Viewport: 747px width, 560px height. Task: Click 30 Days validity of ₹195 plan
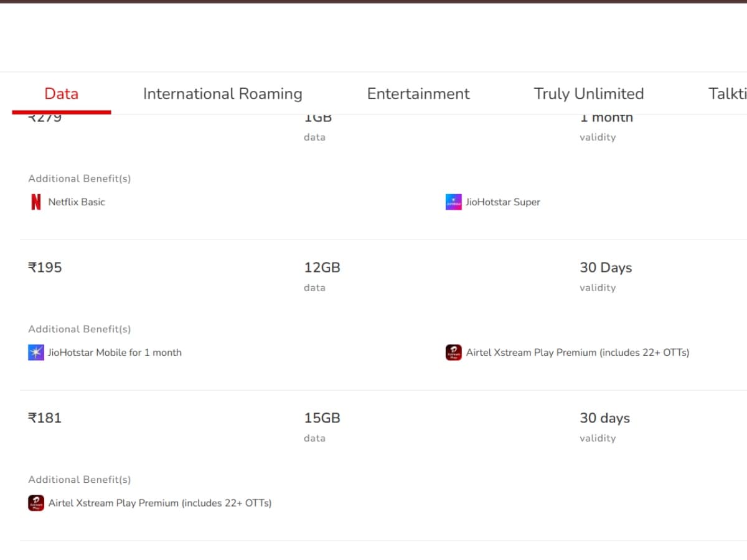pos(606,268)
